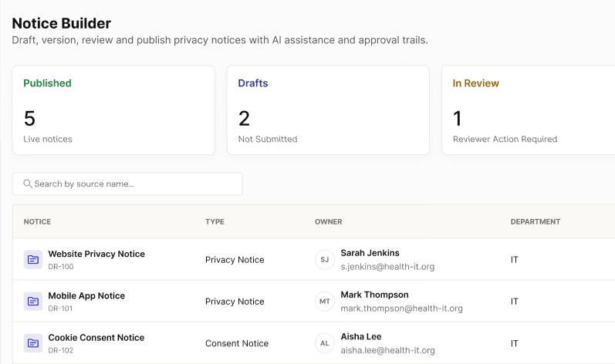Click IT department in Sarah Jenkins row
This screenshot has height=364, width=615.
[514, 260]
